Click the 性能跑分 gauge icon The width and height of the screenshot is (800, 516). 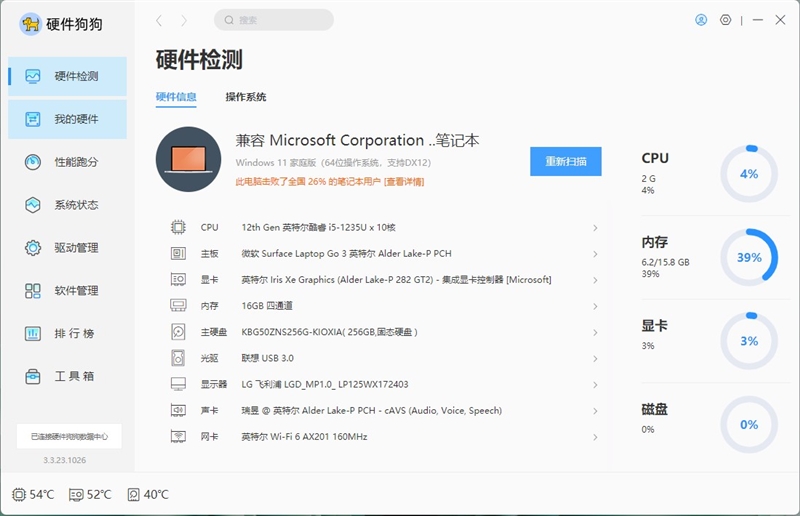pyautogui.click(x=33, y=162)
